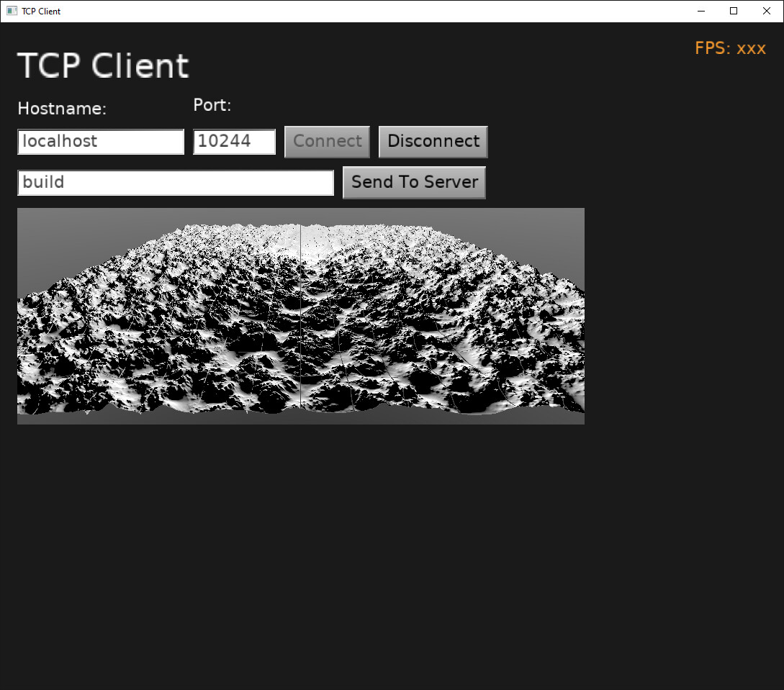
Task: Focus the Hostname field containing localhost
Action: (101, 142)
